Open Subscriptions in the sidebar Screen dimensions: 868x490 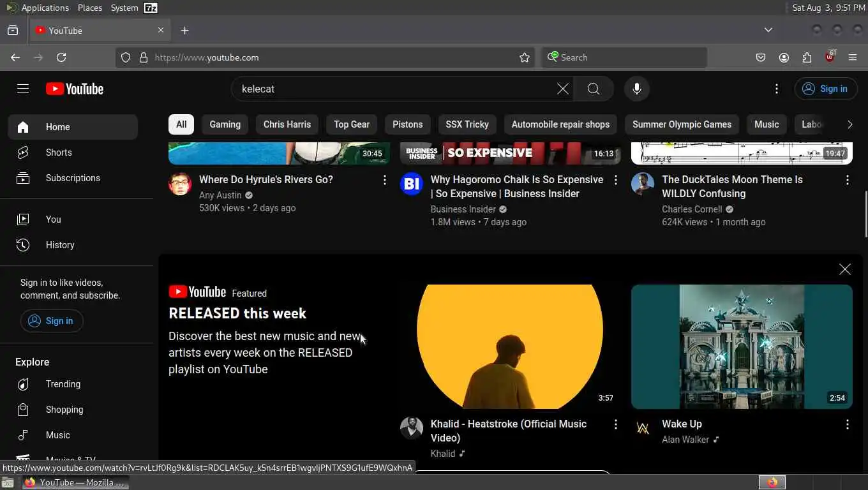tap(73, 178)
